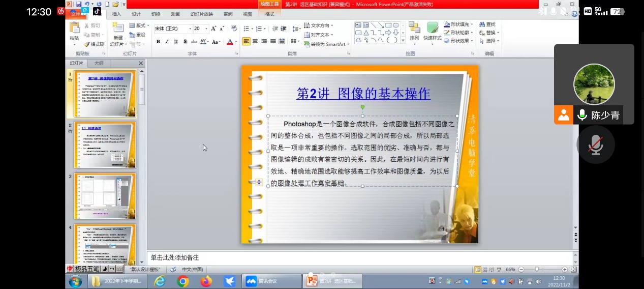Expand the Shape Fill (形状填充) dropdown
Screen dimensions: 644x289
[x=459, y=24]
